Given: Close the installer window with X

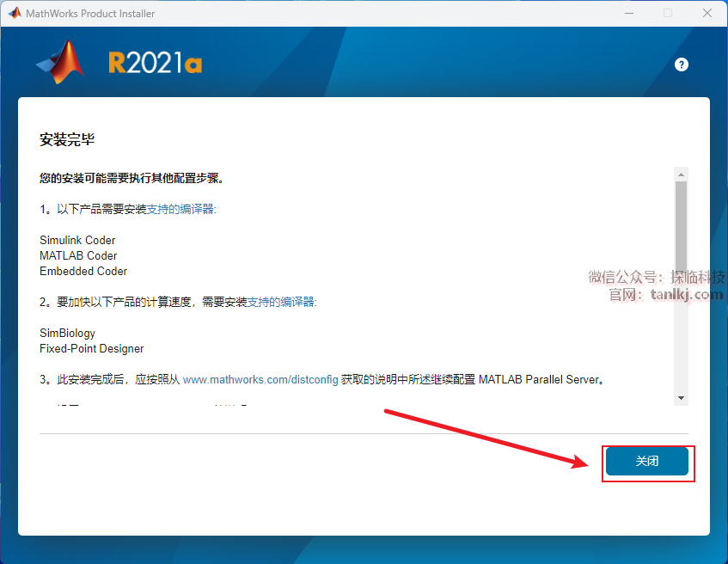Looking at the screenshot, I should coord(707,13).
